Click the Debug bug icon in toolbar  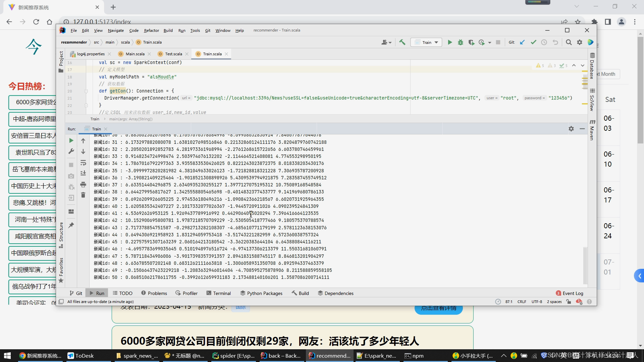(461, 42)
